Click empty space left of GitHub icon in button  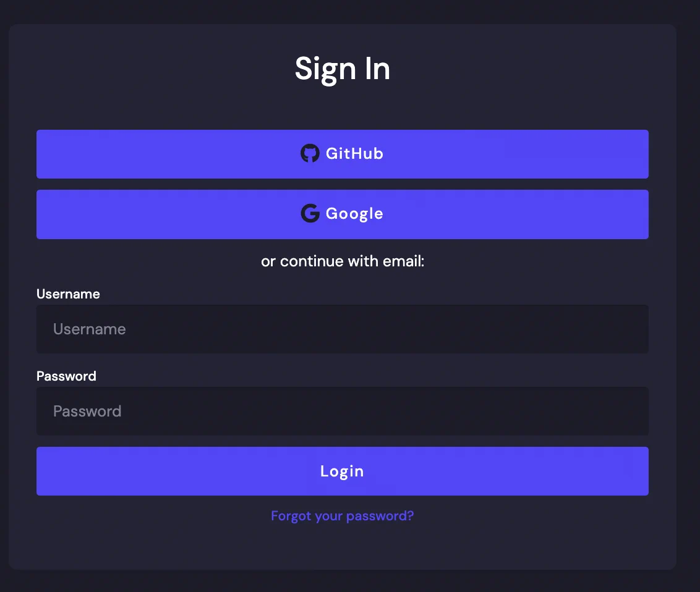click(155, 154)
